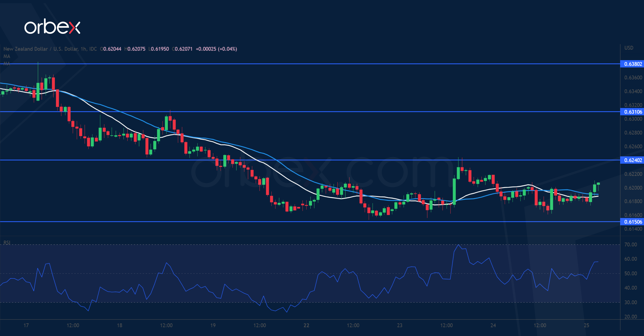Click the RSI 70.00 scale label
The height and width of the screenshot is (336, 644).
[x=631, y=245]
